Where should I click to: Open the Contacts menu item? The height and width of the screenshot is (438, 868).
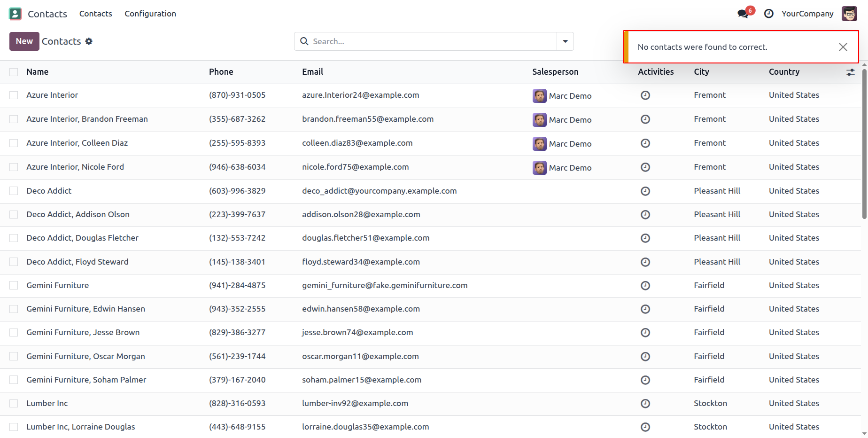[x=96, y=14]
